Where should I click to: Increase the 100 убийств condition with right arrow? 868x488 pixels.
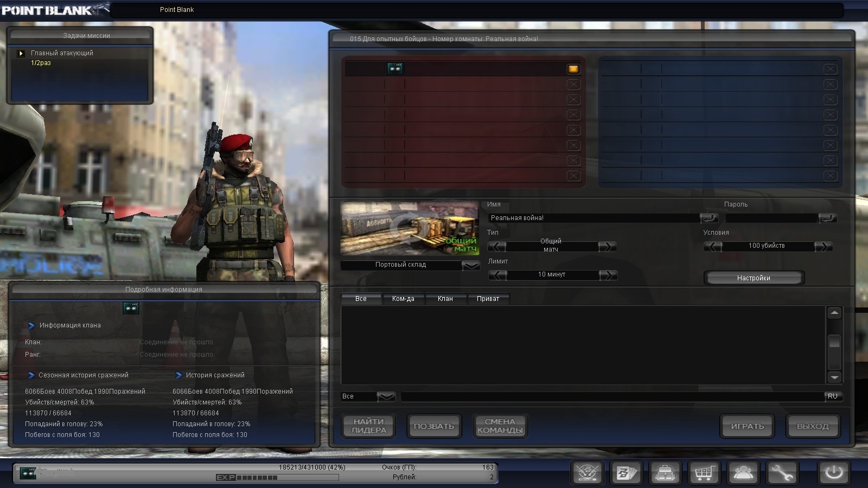pyautogui.click(x=823, y=246)
